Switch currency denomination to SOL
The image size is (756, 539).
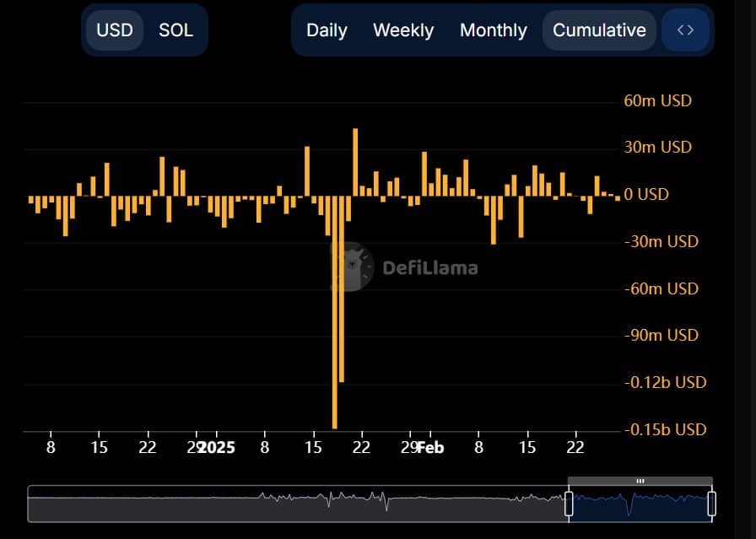[175, 30]
